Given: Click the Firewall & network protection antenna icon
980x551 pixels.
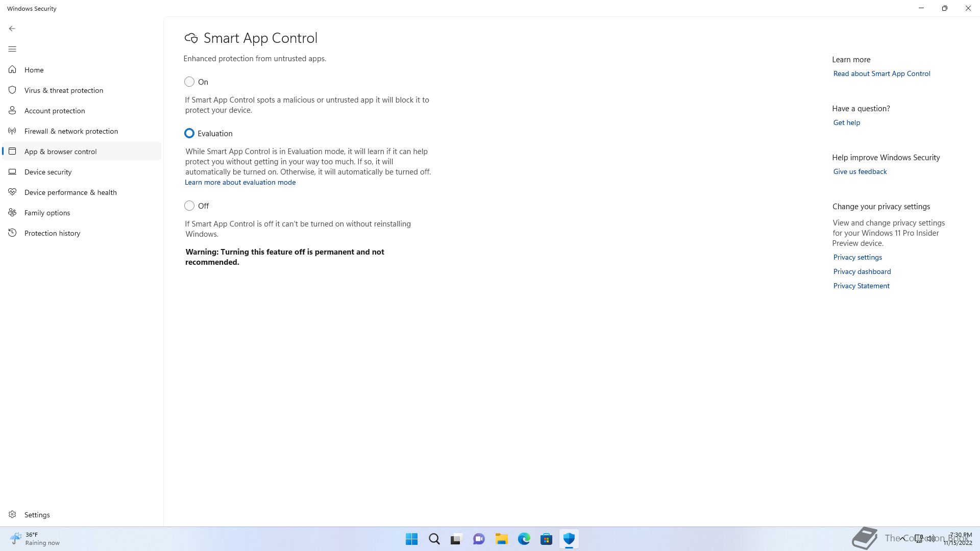Looking at the screenshot, I should point(12,131).
